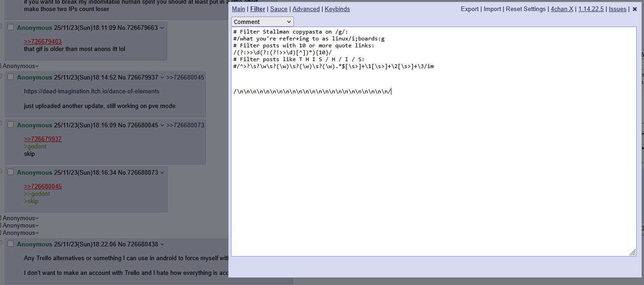644x285 pixels.
Task: Click the comment line '# Filter Stallman copypasta on /g/:'
Action: click(290, 32)
